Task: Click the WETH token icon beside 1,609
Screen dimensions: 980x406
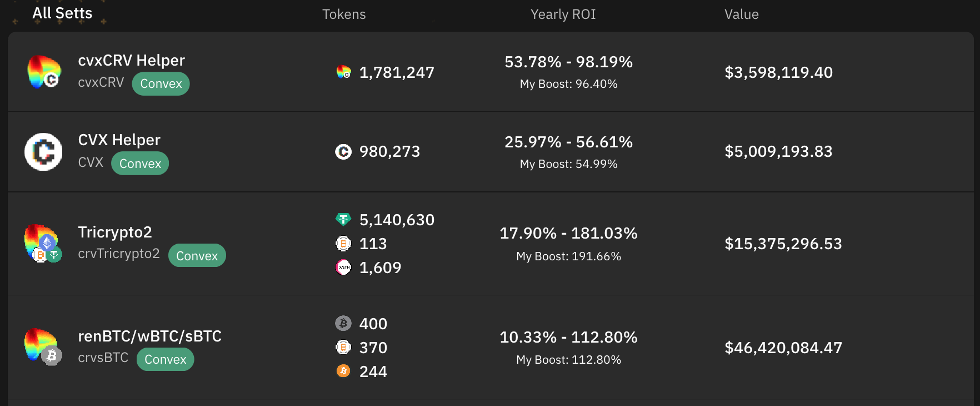Action: coord(343,268)
